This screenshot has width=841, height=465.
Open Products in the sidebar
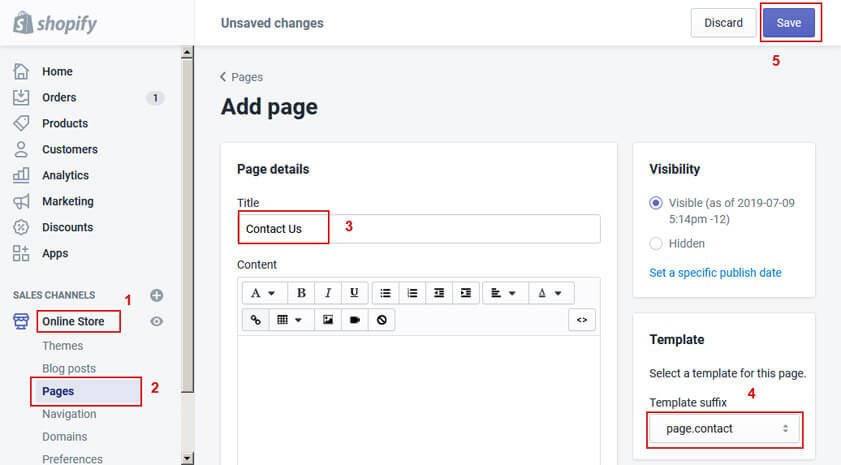click(65, 123)
